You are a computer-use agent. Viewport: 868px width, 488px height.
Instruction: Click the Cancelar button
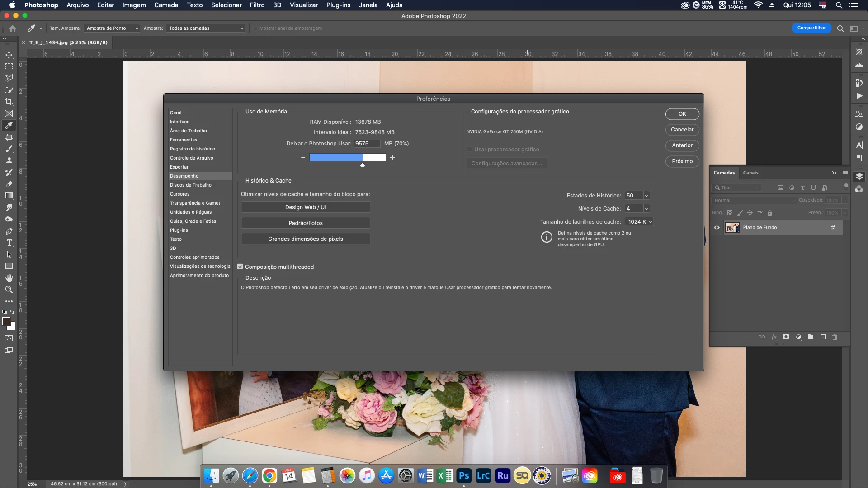click(x=682, y=130)
